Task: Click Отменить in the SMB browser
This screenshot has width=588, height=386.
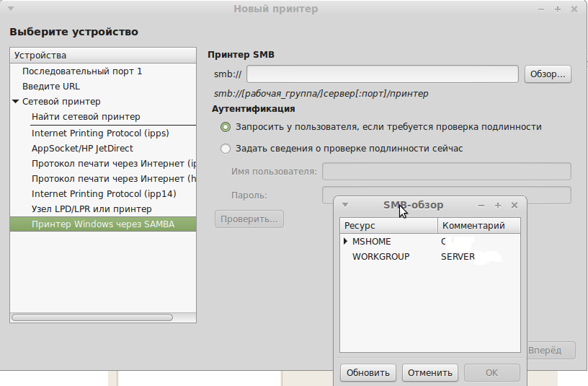Action: (429, 372)
